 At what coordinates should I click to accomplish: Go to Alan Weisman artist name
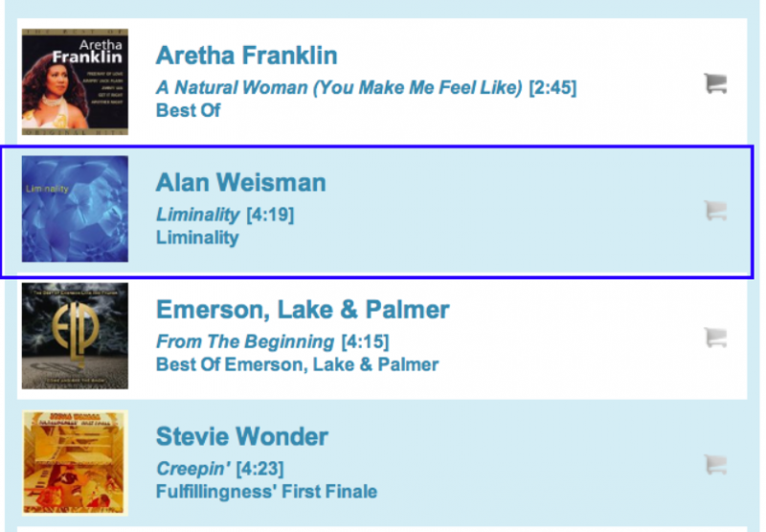click(240, 183)
